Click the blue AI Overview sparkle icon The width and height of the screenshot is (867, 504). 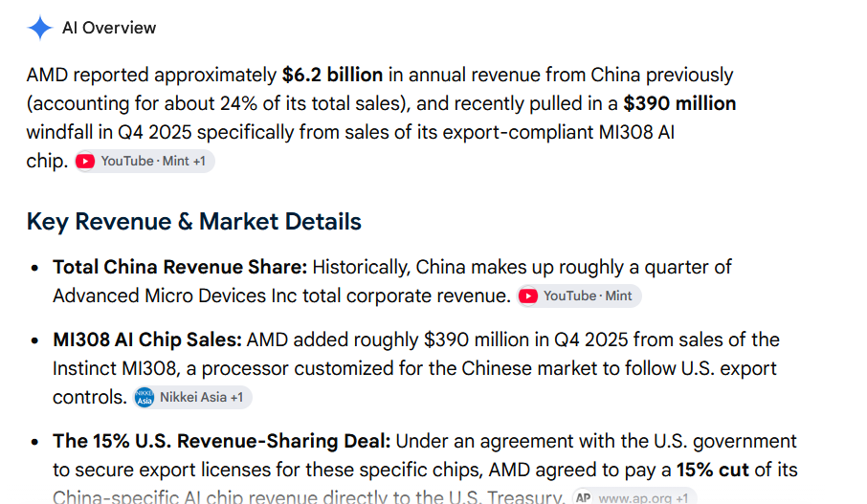point(40,28)
